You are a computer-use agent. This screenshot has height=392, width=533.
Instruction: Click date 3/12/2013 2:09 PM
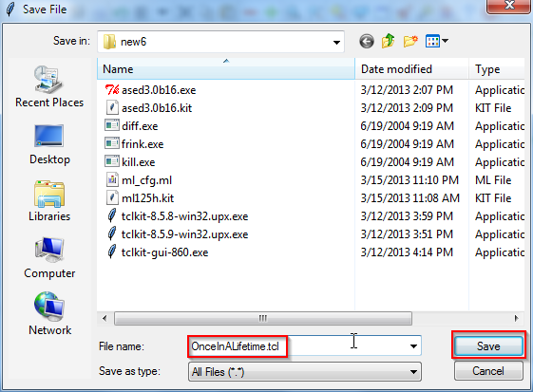tap(407, 108)
